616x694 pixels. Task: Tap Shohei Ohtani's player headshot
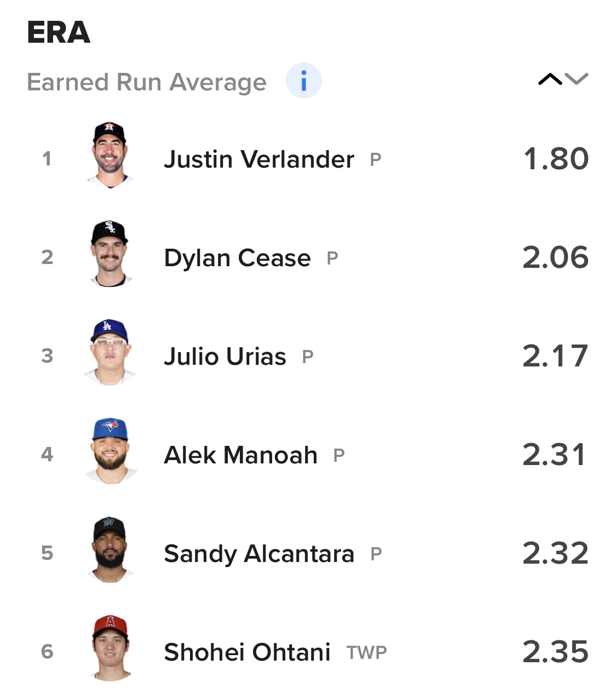(x=110, y=649)
